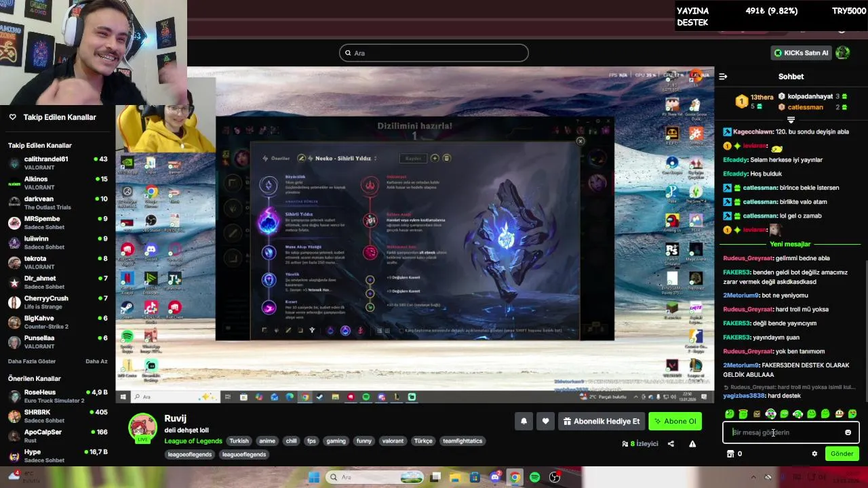Click the Yücelik rune icon
The height and width of the screenshot is (488, 868).
(269, 280)
